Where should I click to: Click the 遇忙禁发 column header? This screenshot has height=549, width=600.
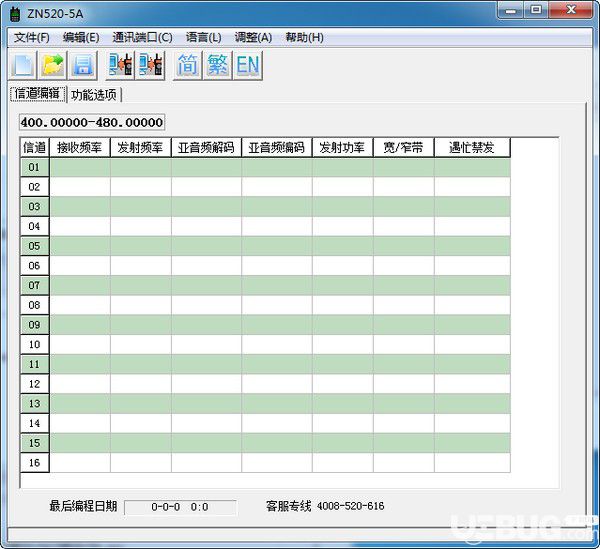pyautogui.click(x=472, y=147)
